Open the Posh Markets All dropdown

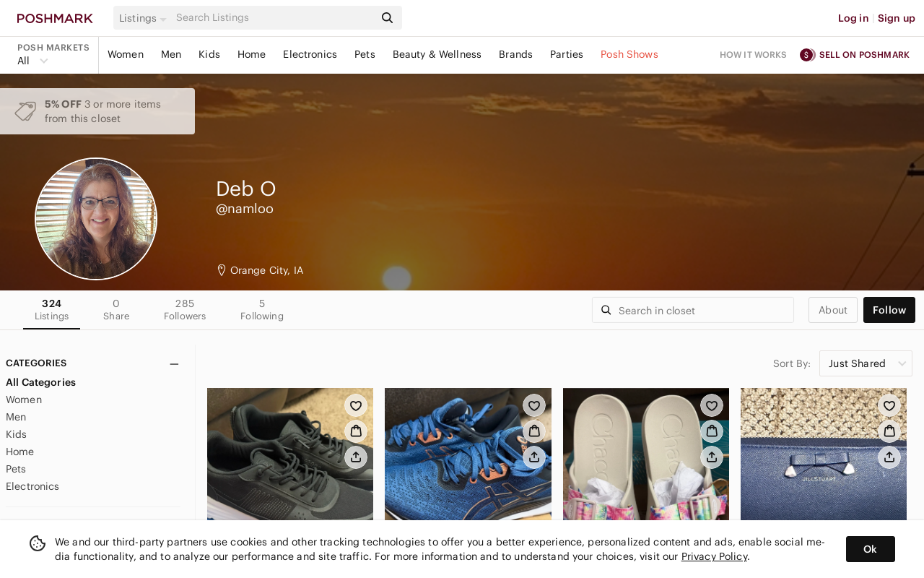coord(32,61)
